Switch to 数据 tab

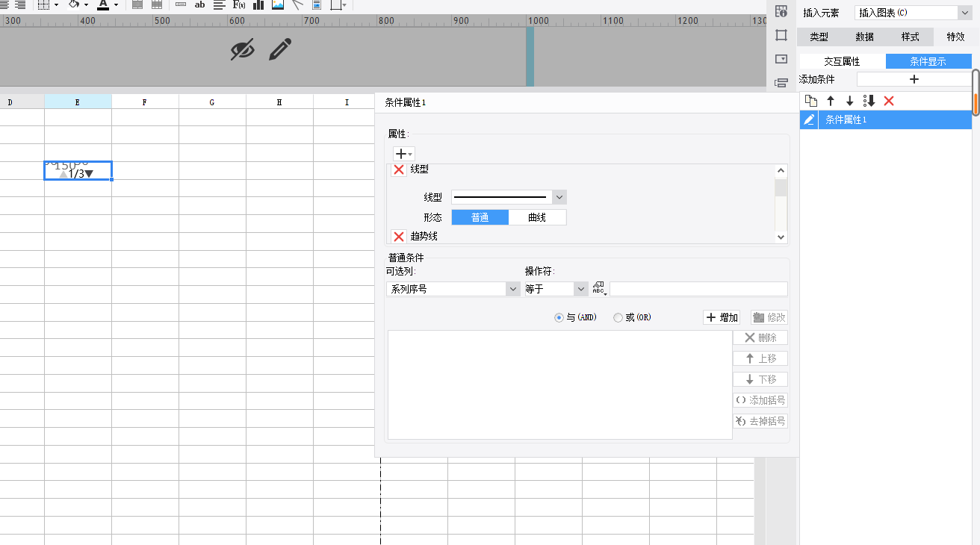point(864,37)
